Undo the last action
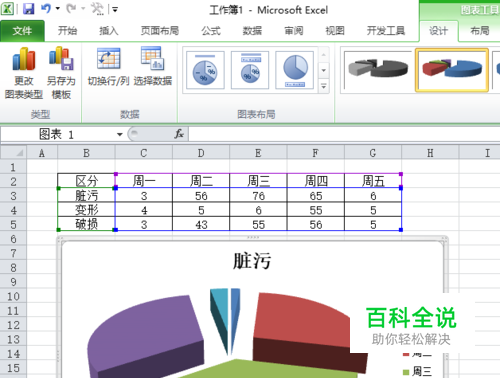 46,9
